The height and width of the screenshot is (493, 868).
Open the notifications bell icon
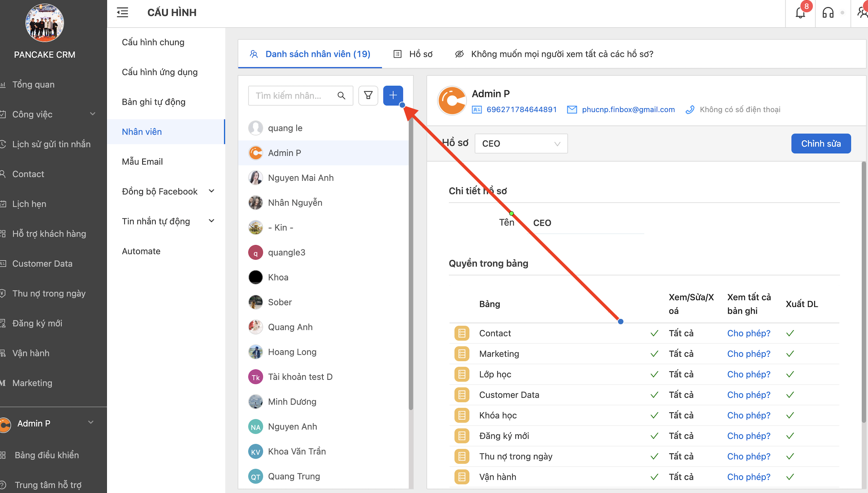(x=800, y=13)
